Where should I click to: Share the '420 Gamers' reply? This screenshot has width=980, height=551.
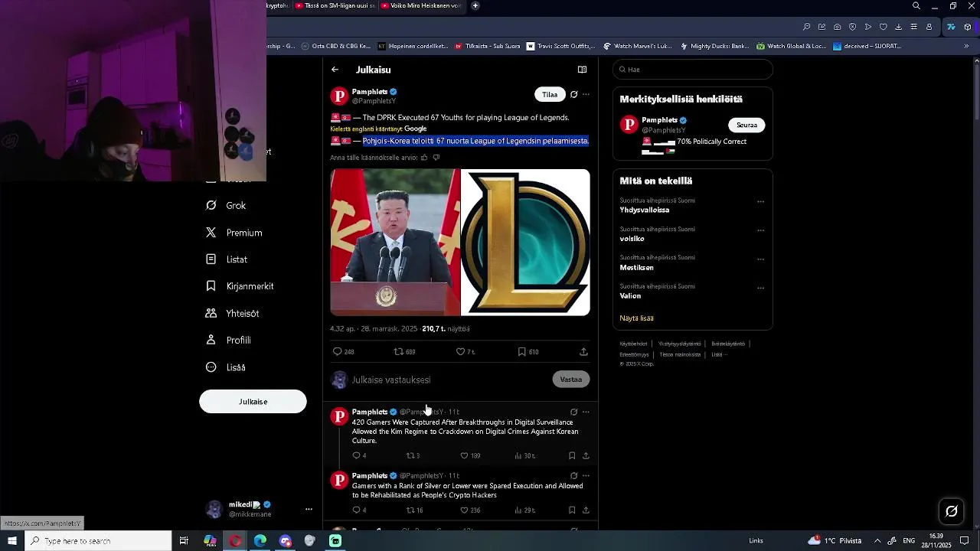pos(586,456)
